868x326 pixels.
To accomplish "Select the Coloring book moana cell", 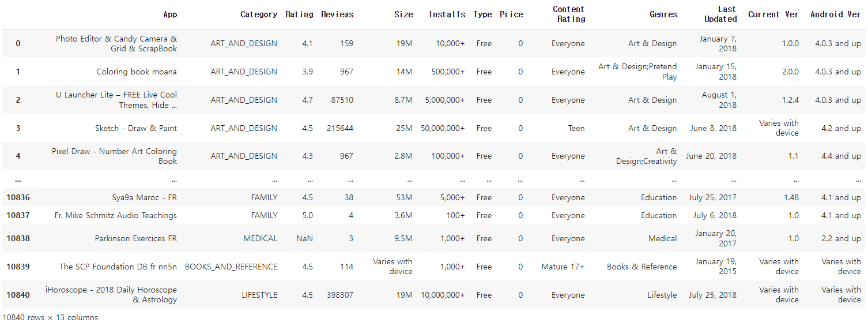I will (x=137, y=72).
